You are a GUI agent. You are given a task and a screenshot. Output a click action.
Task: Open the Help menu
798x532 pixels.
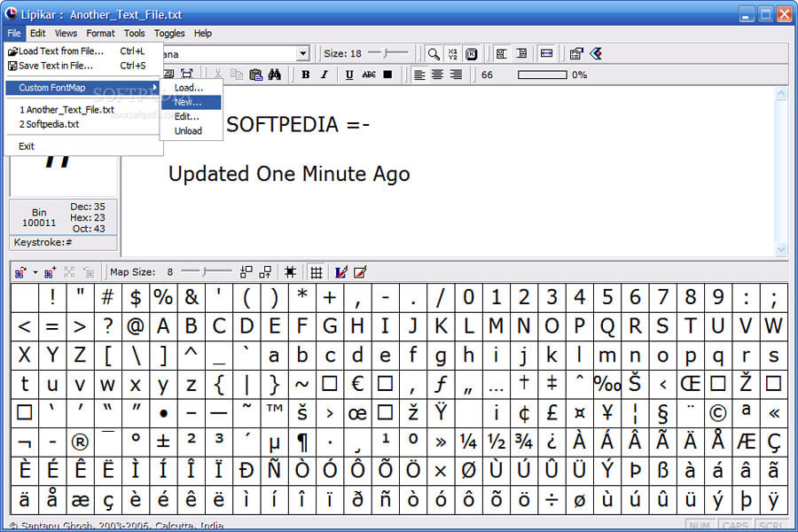point(202,33)
